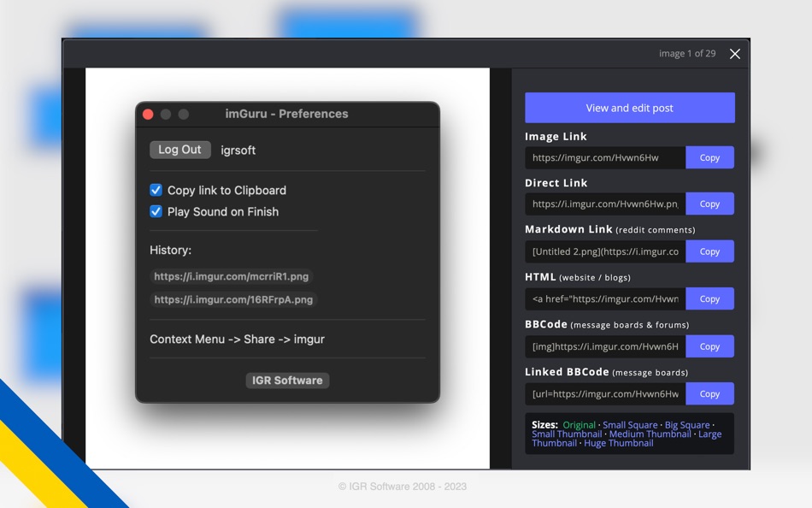Copy the BBCode snippet
This screenshot has width=812, height=508.
tap(709, 346)
